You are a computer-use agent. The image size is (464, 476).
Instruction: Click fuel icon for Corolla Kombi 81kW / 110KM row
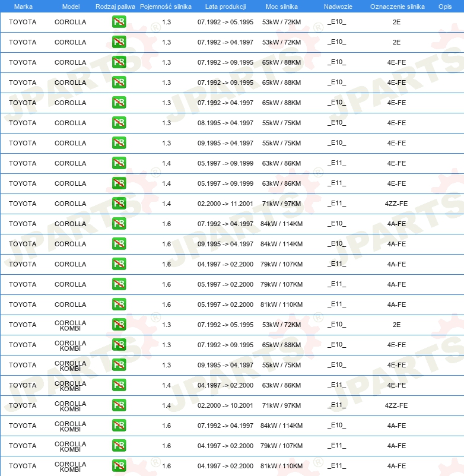(x=119, y=466)
